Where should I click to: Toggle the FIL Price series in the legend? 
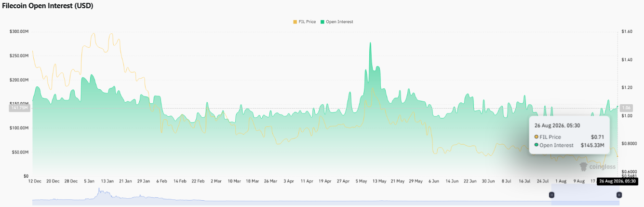304,22
